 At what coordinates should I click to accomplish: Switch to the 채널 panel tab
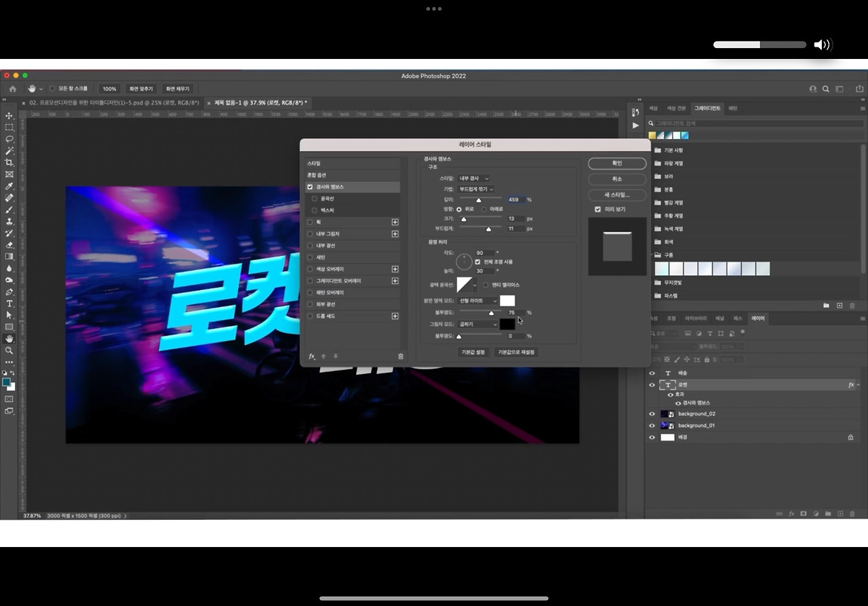(x=719, y=319)
